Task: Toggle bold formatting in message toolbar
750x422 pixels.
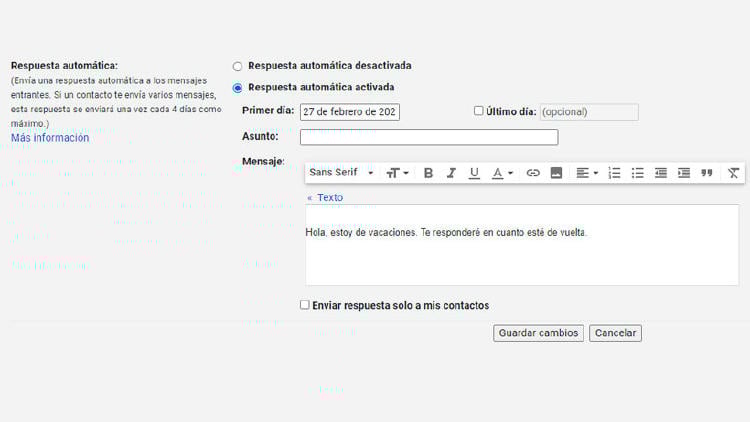Action: click(x=428, y=173)
